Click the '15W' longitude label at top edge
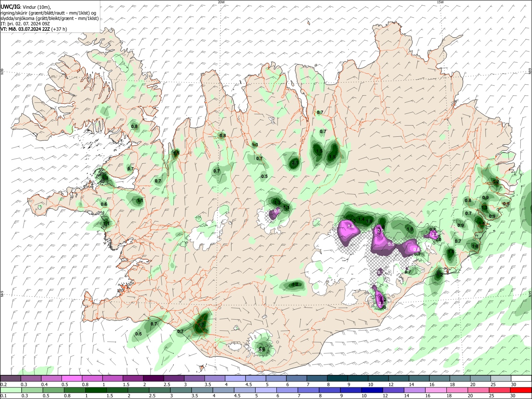 440,2
